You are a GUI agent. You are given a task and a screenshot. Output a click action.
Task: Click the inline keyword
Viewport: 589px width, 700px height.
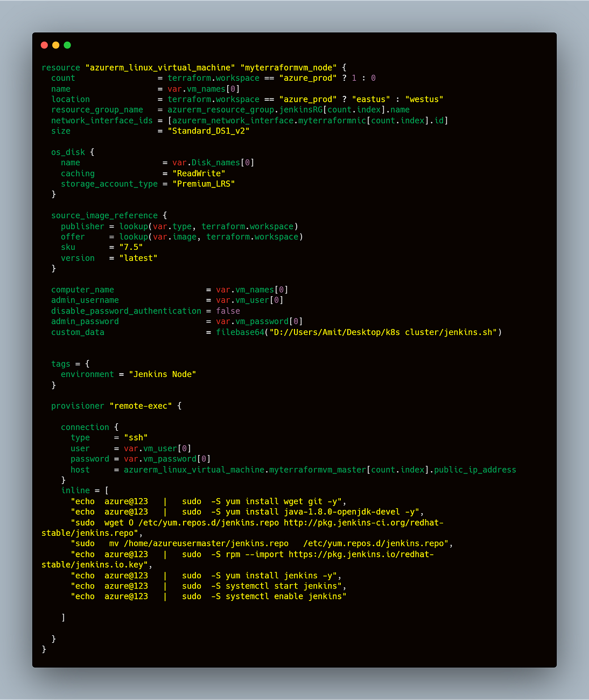click(x=75, y=491)
